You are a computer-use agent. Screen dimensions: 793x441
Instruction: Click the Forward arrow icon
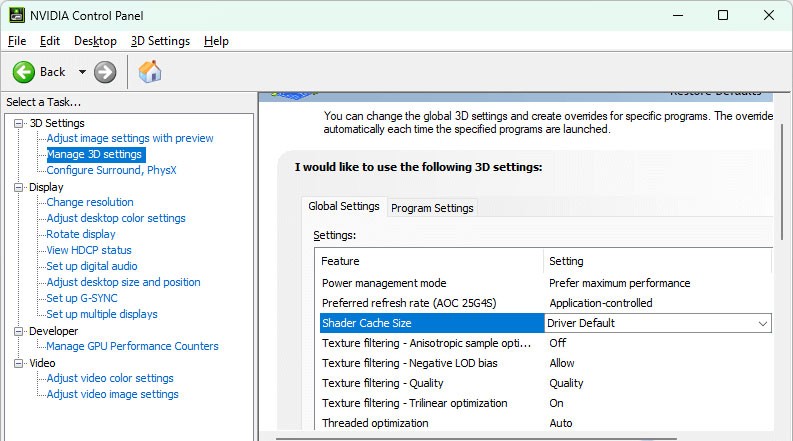pos(105,72)
